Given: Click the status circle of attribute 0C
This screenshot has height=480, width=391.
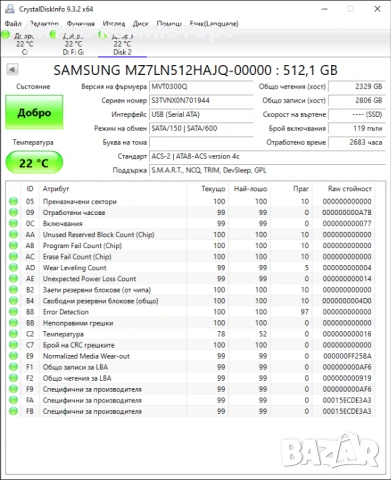Looking at the screenshot, I should pos(13,223).
